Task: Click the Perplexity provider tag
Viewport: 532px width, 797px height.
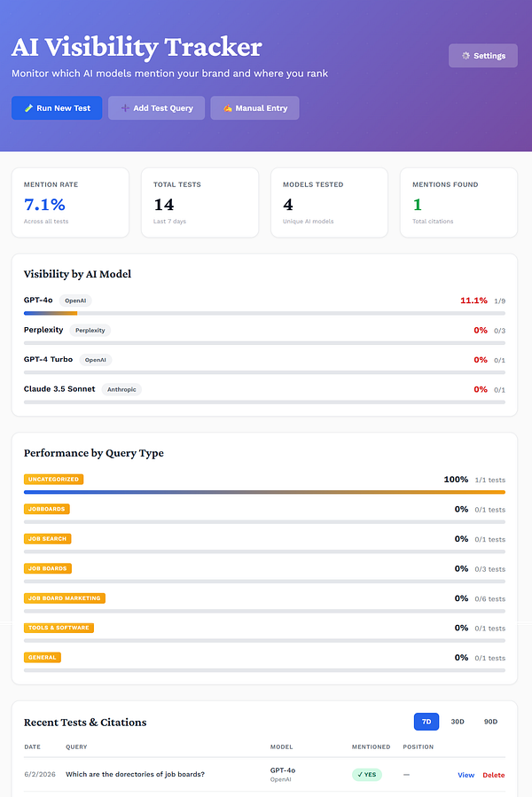Action: [x=90, y=331]
